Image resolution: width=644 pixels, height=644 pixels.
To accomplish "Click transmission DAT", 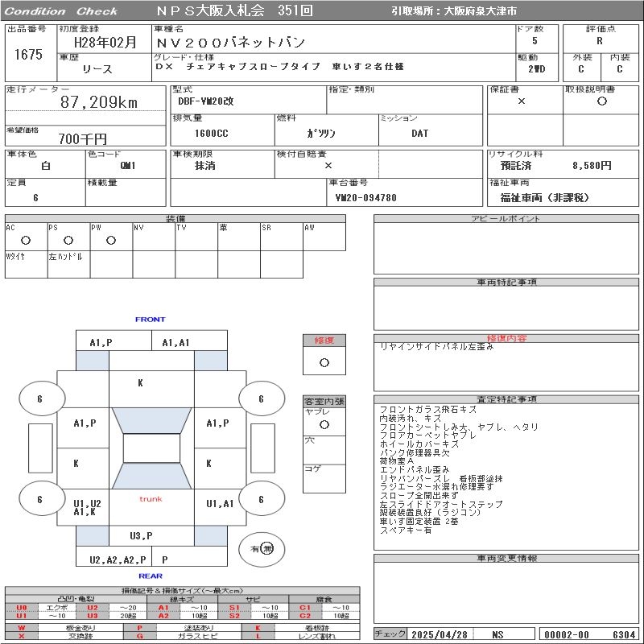I will tap(419, 133).
